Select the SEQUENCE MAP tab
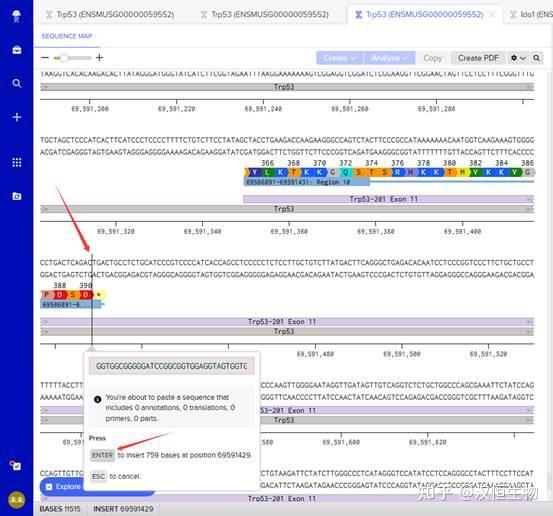The image size is (553, 516). pyautogui.click(x=67, y=36)
